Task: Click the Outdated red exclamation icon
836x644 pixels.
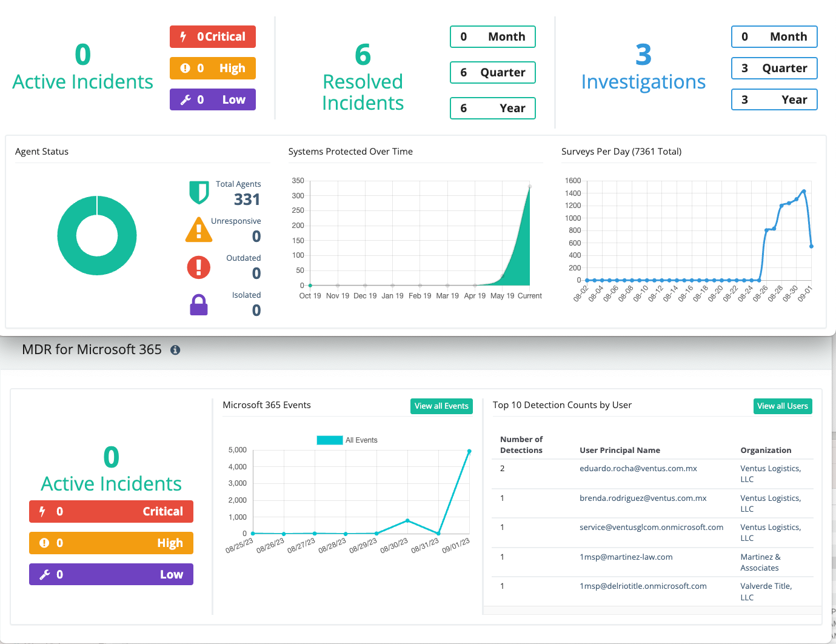Action: 199,267
